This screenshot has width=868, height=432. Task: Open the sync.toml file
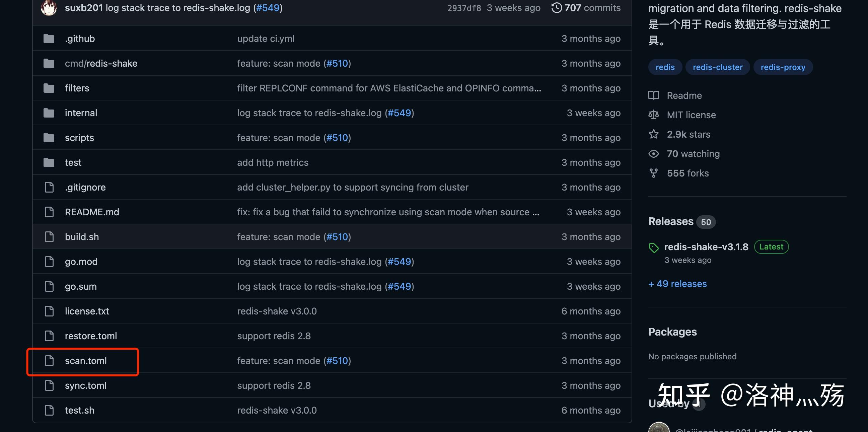point(86,385)
